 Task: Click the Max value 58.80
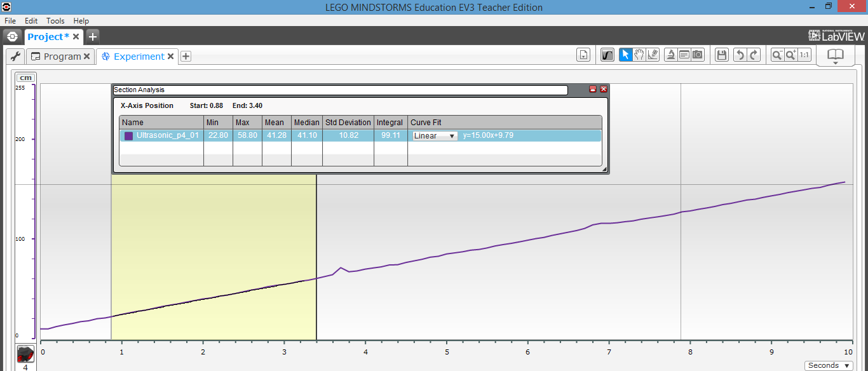[247, 135]
